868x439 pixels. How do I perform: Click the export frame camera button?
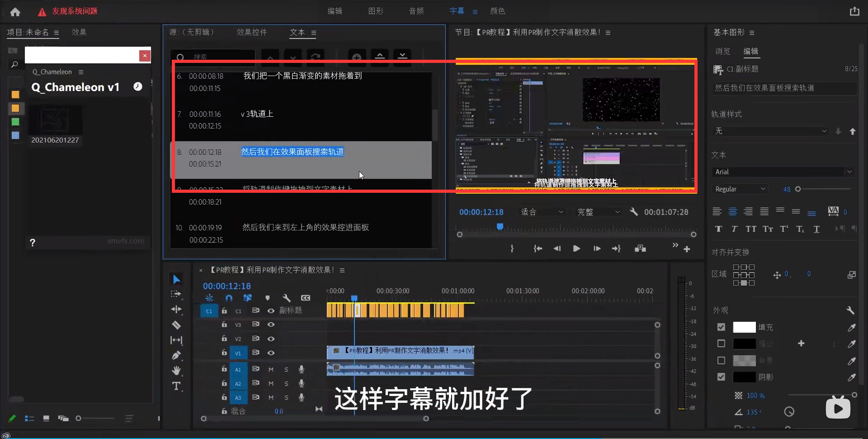(x=640, y=248)
